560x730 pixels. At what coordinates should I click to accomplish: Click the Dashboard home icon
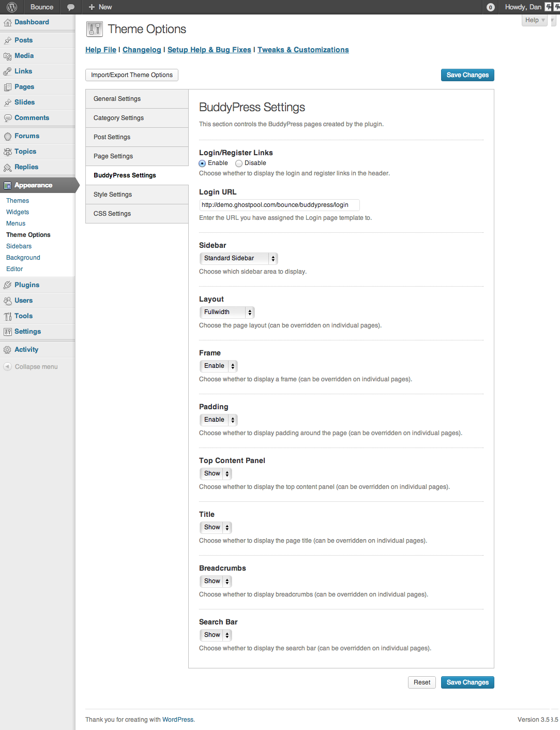(8, 22)
